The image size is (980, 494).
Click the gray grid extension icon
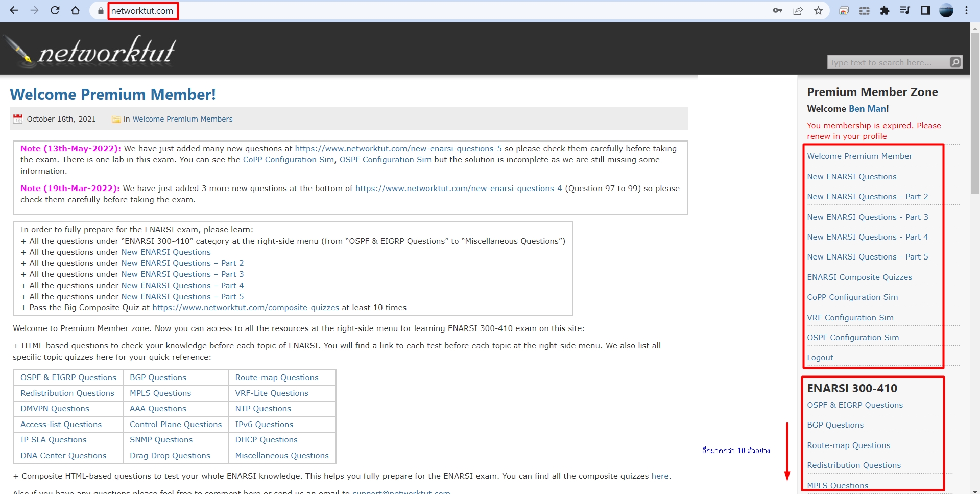(x=864, y=11)
